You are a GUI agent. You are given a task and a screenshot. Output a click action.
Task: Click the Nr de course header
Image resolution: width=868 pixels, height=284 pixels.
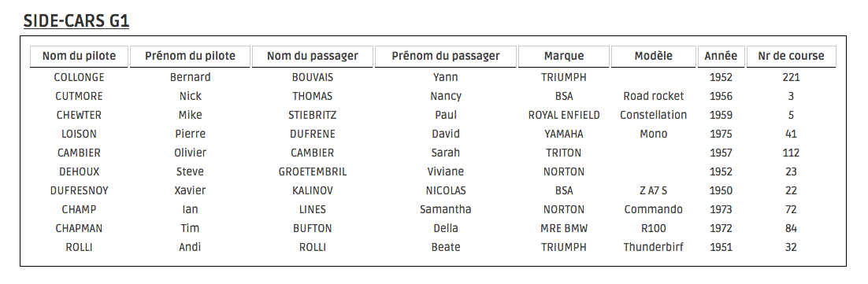791,57
